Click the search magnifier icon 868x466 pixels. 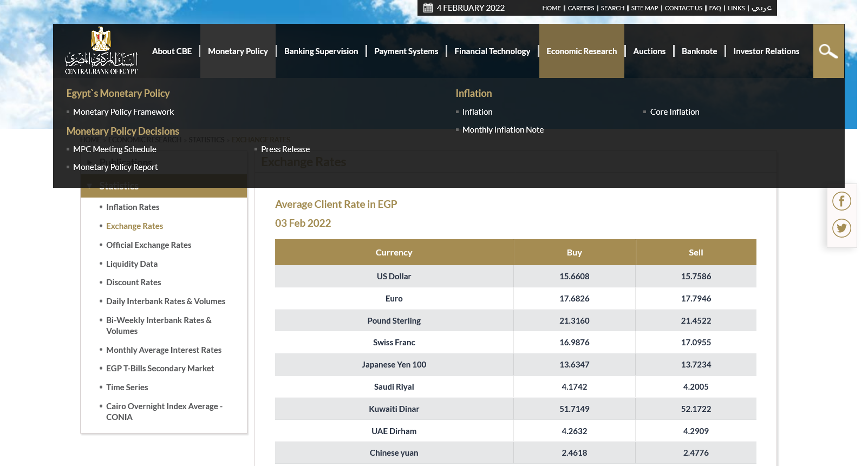coord(828,51)
